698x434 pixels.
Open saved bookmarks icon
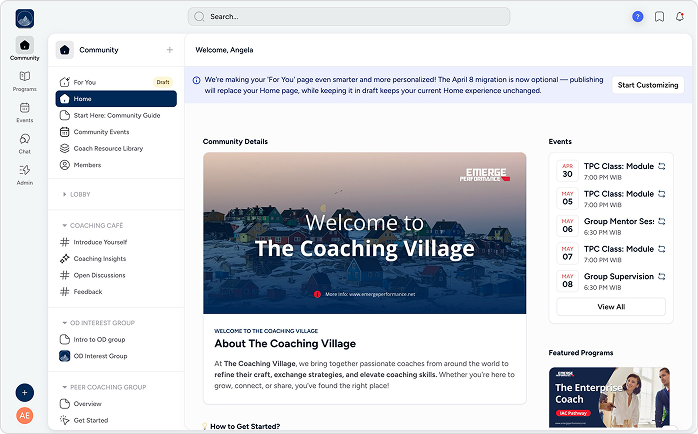tap(659, 16)
